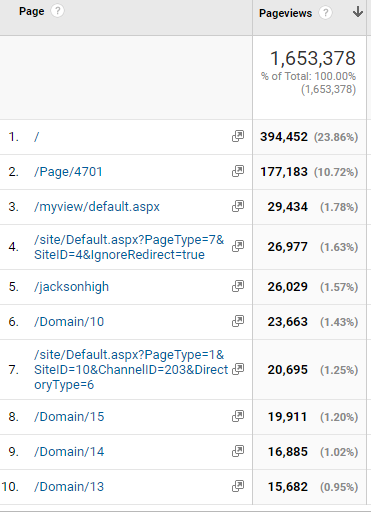The image size is (371, 512).
Task: Open the /myview/default.aspx link
Action: pyautogui.click(x=97, y=207)
